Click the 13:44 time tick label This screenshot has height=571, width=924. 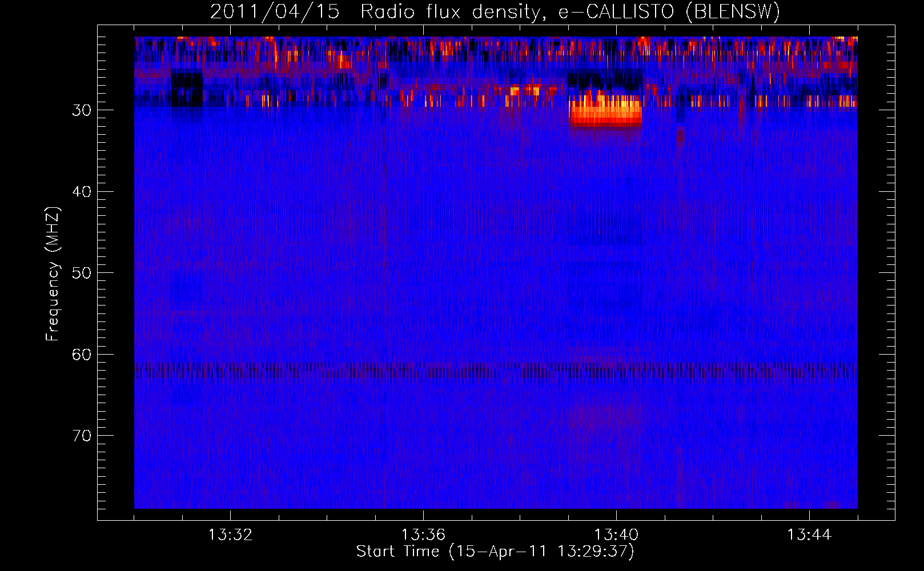tap(809, 535)
